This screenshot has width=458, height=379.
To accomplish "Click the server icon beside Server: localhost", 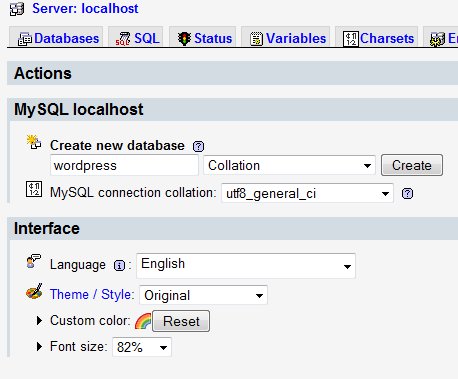I will (x=17, y=9).
